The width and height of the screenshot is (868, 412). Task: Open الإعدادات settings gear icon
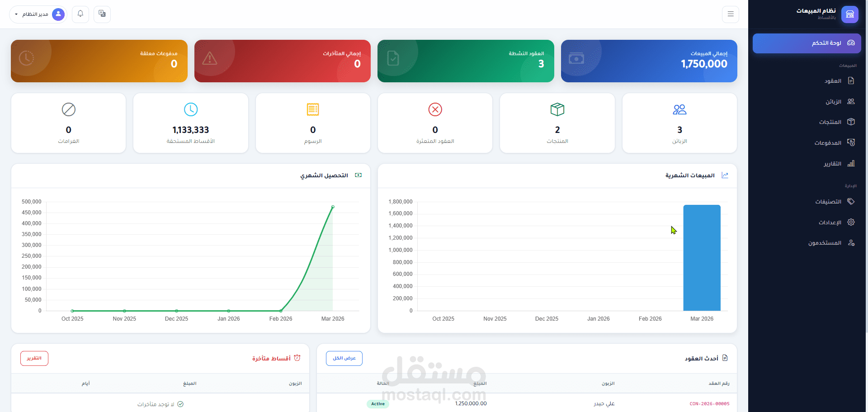pyautogui.click(x=851, y=222)
